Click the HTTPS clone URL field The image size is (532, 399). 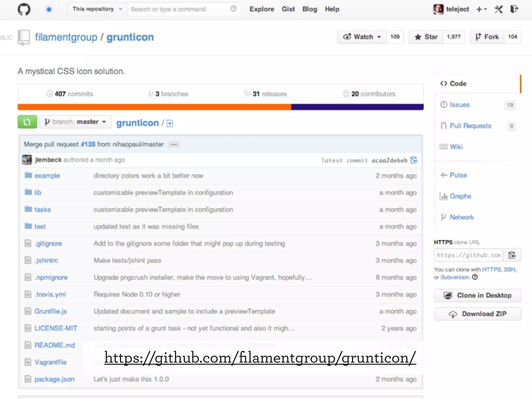coord(469,255)
